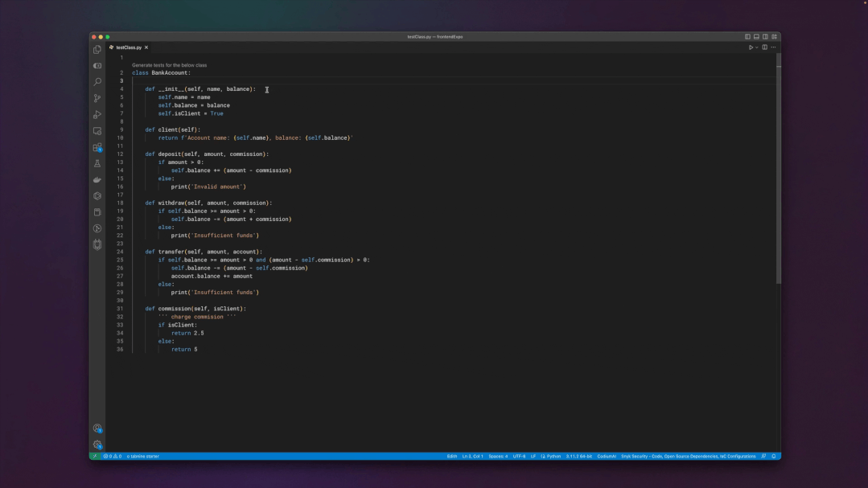The width and height of the screenshot is (868, 488).
Task: Click the feedback icon in status bar
Action: click(764, 457)
